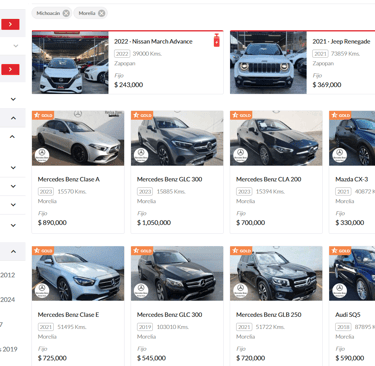Viewport: 375px width, 366px height.
Task: Click the $ 369,000 price on Jeep Renegade
Action: click(x=327, y=85)
